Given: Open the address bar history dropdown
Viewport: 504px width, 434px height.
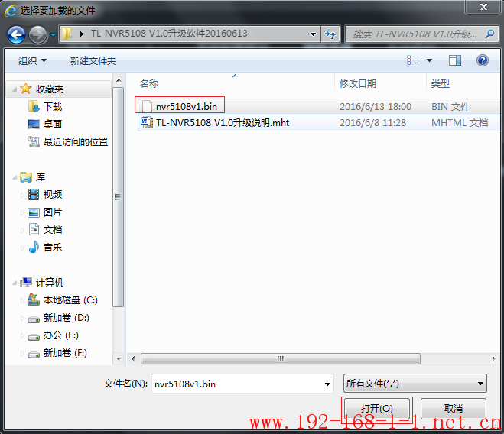Looking at the screenshot, I should pos(313,34).
